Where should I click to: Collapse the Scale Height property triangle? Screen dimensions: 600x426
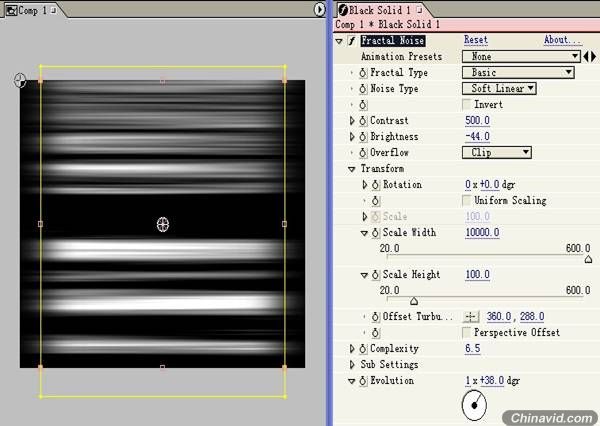click(x=364, y=275)
